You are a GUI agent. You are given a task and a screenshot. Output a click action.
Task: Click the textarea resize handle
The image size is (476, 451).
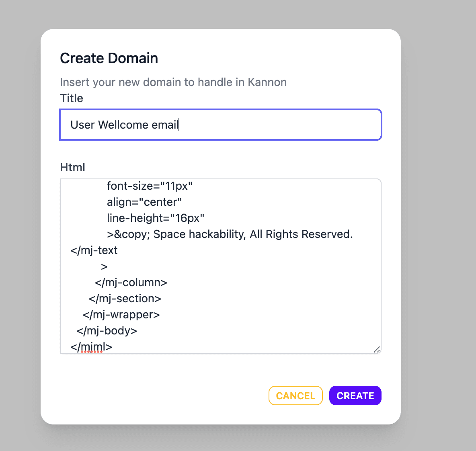click(377, 349)
